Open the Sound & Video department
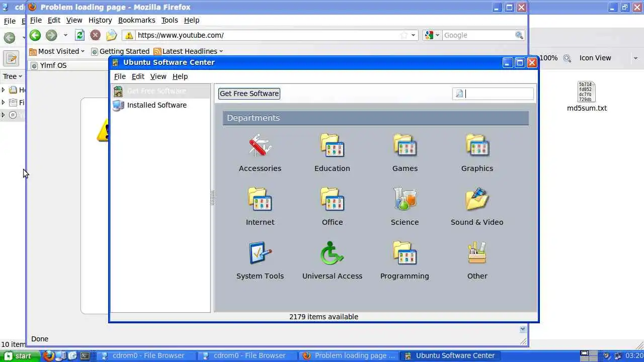 [477, 207]
